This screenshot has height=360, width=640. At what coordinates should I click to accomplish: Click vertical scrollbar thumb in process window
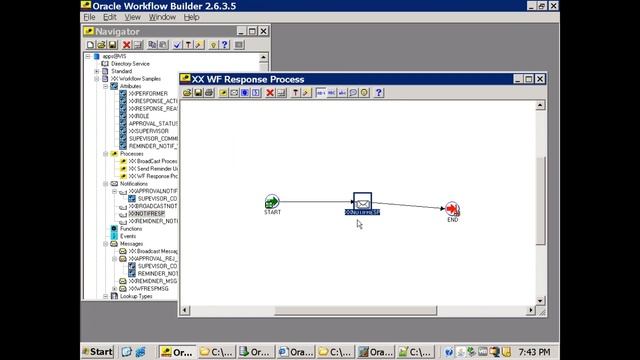(x=540, y=201)
